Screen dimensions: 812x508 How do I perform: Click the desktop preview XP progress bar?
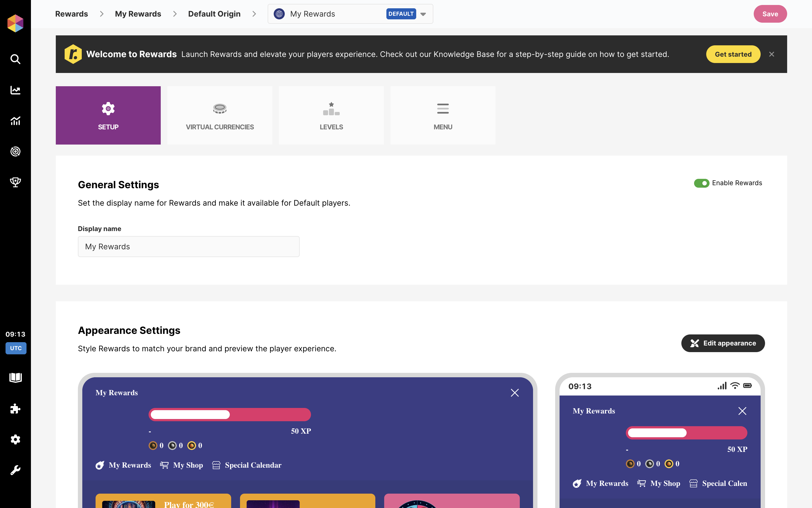pos(230,414)
